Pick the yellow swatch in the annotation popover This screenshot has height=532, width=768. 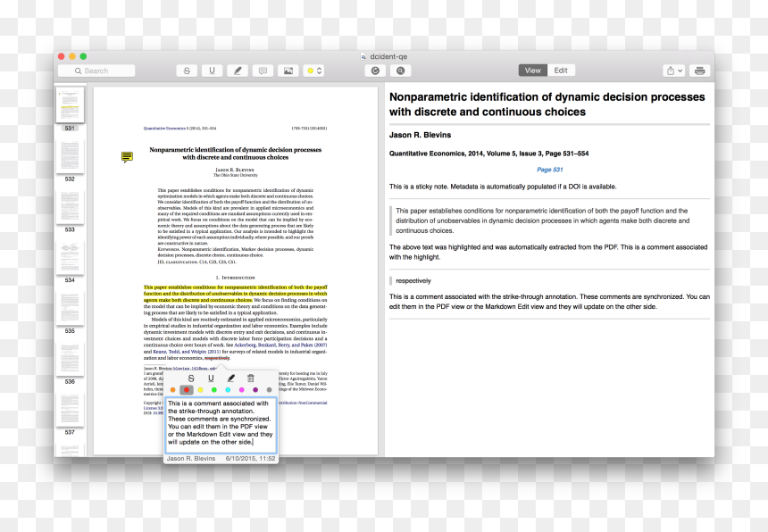200,390
